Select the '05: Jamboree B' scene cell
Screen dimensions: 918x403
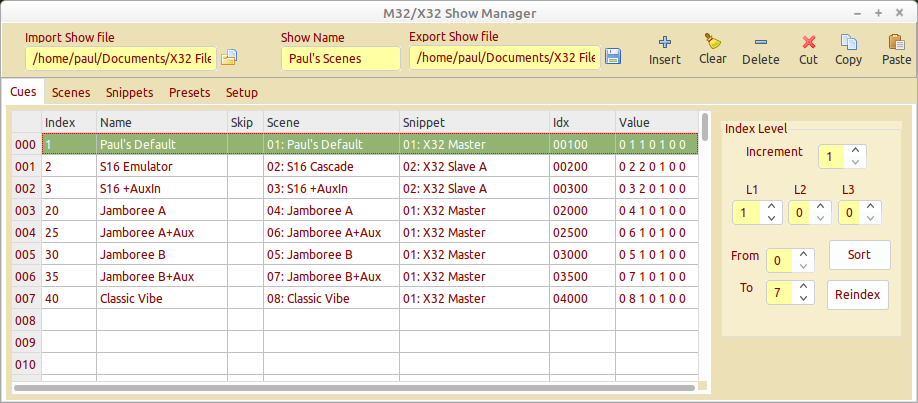[x=331, y=255]
